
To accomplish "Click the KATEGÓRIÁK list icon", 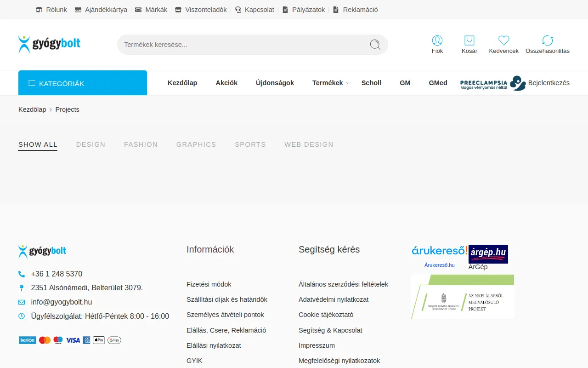I will [32, 83].
